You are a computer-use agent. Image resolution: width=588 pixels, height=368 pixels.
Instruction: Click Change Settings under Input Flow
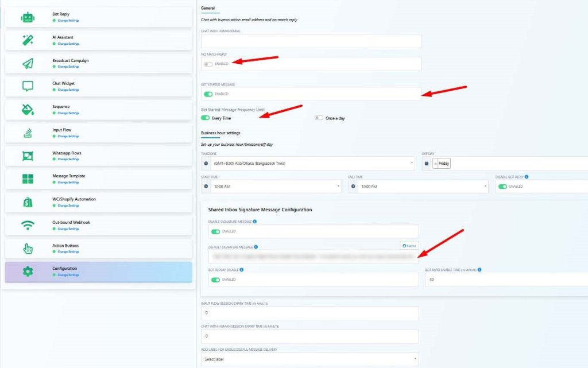click(x=68, y=137)
